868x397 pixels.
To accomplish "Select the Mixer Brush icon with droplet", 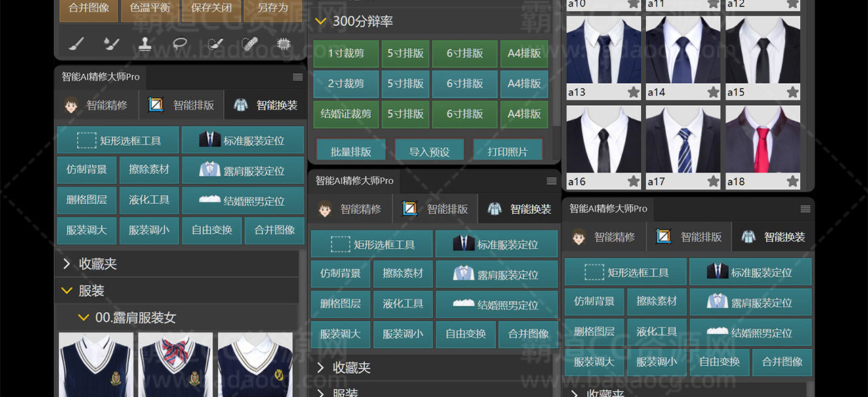I will click(x=111, y=44).
